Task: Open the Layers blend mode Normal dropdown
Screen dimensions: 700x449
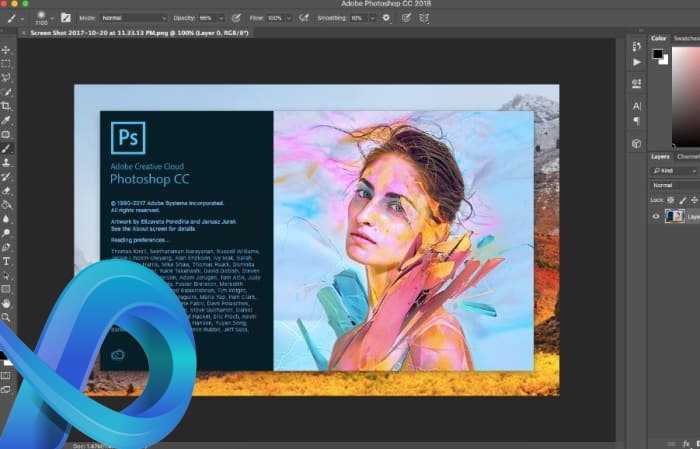Action: point(674,185)
